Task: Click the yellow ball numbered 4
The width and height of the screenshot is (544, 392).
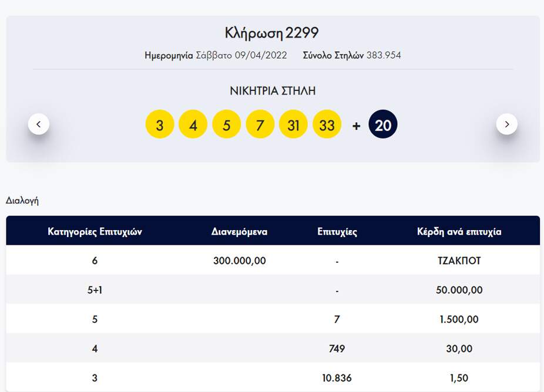Action: coord(193,125)
